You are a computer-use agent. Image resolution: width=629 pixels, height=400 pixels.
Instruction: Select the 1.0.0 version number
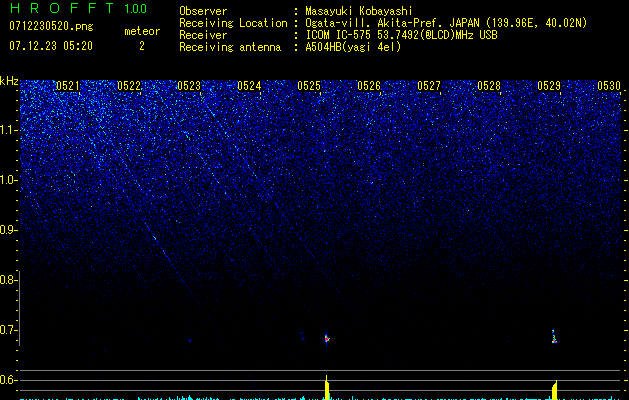[x=135, y=8]
